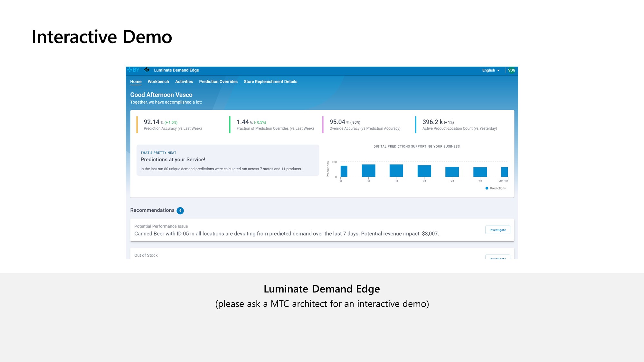
Task: Go to the Activities tab
Action: [184, 82]
